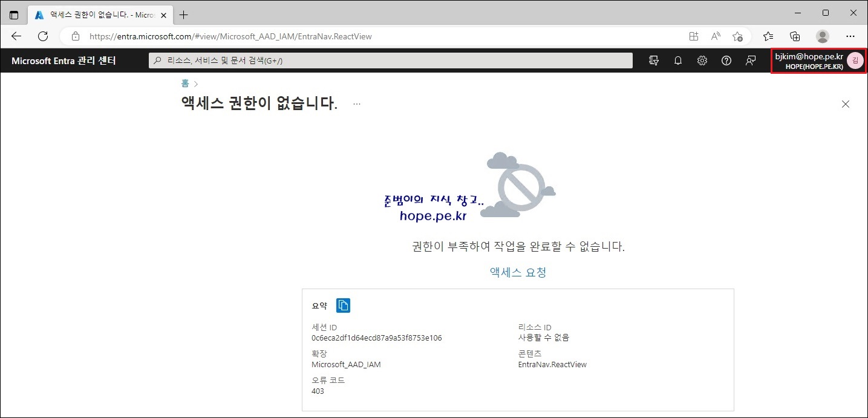
Task: Open Edge settings and more menu
Action: [x=850, y=36]
